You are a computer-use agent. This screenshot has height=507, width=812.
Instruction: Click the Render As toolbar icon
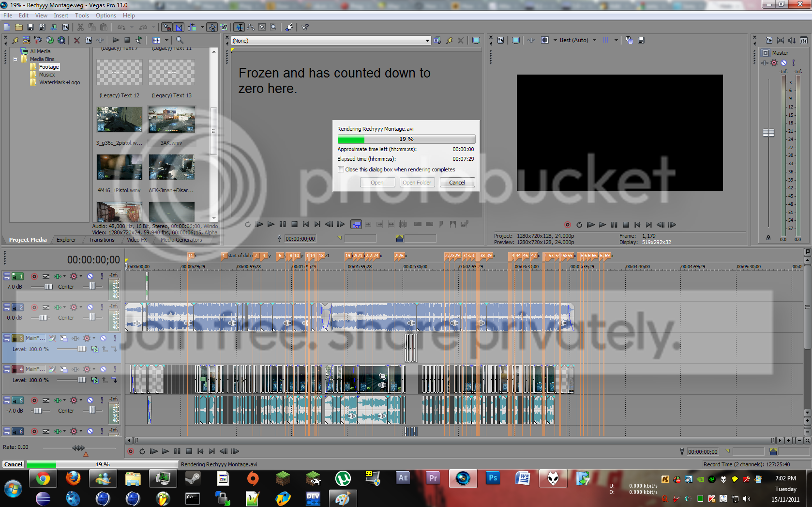(54, 27)
